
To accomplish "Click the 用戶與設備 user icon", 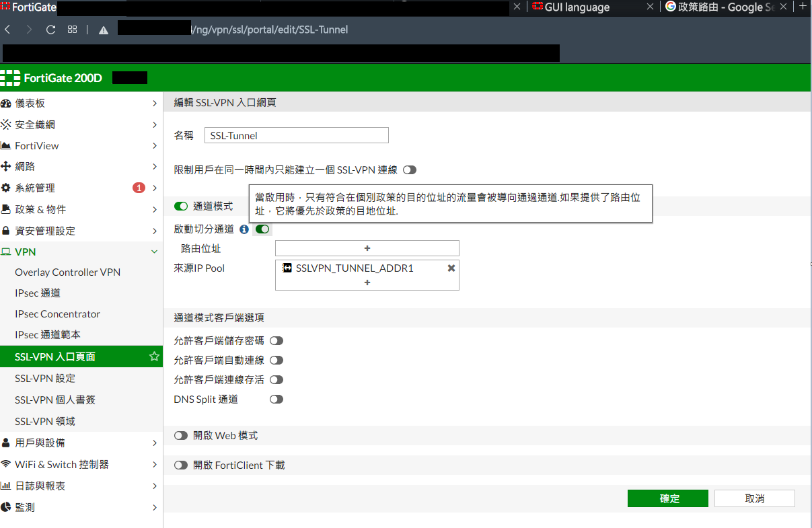I will click(x=6, y=443).
